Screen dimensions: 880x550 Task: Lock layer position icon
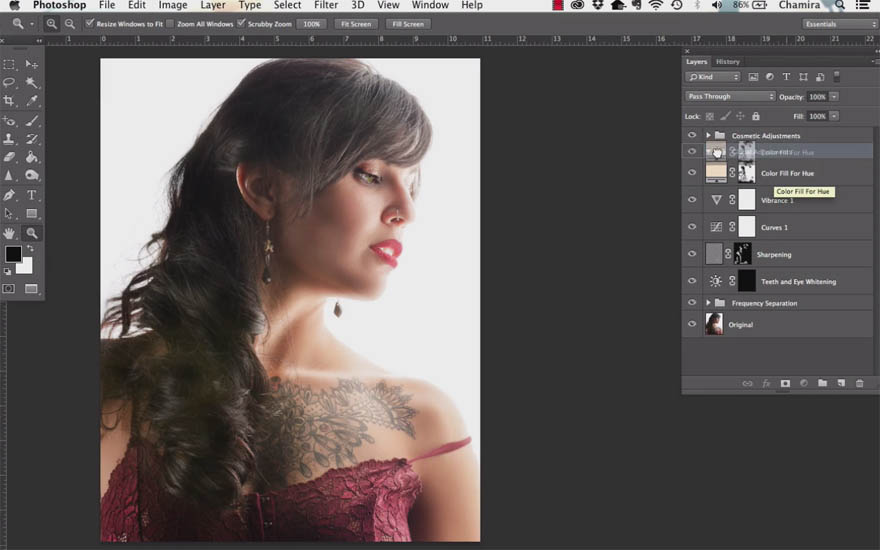(x=740, y=116)
